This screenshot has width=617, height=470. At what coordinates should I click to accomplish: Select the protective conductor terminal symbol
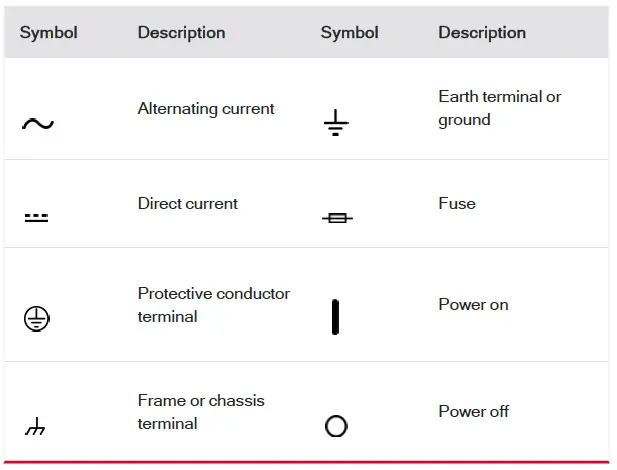[36, 319]
